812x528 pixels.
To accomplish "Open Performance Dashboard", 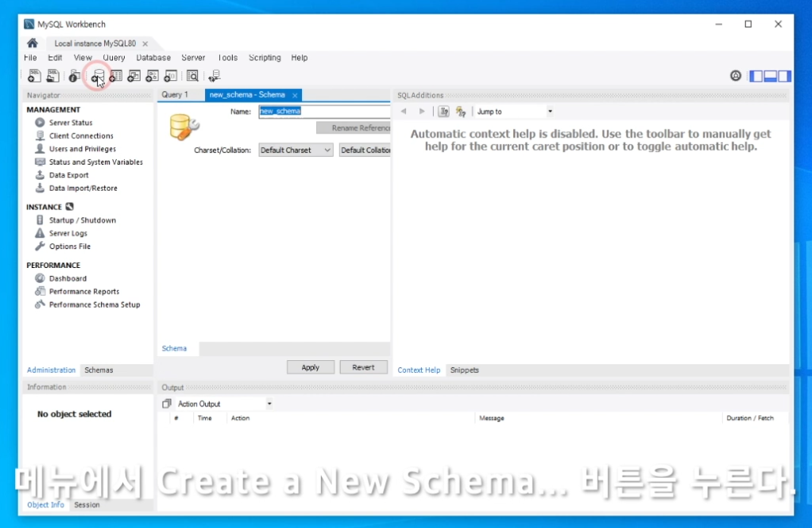I will (x=68, y=278).
